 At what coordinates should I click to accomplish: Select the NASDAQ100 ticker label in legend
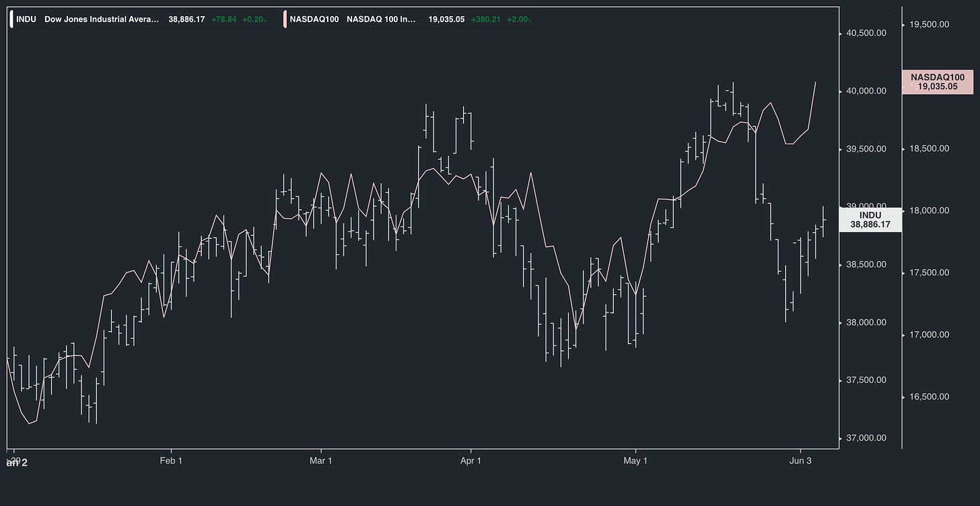click(314, 20)
